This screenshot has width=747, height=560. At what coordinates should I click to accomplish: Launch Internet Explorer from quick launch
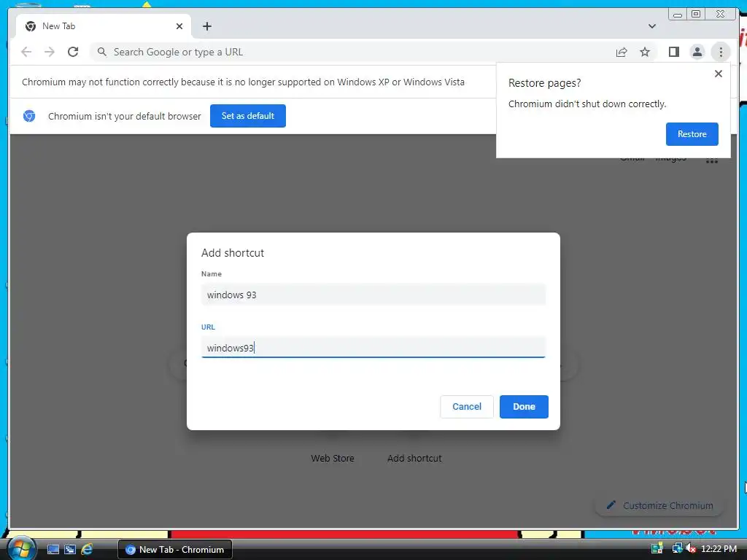[x=87, y=549]
